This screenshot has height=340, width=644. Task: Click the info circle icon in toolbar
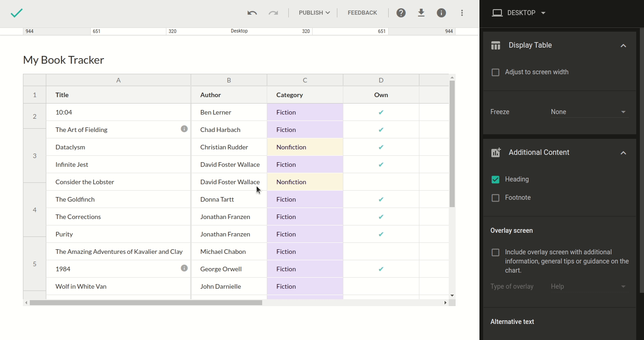coord(441,13)
